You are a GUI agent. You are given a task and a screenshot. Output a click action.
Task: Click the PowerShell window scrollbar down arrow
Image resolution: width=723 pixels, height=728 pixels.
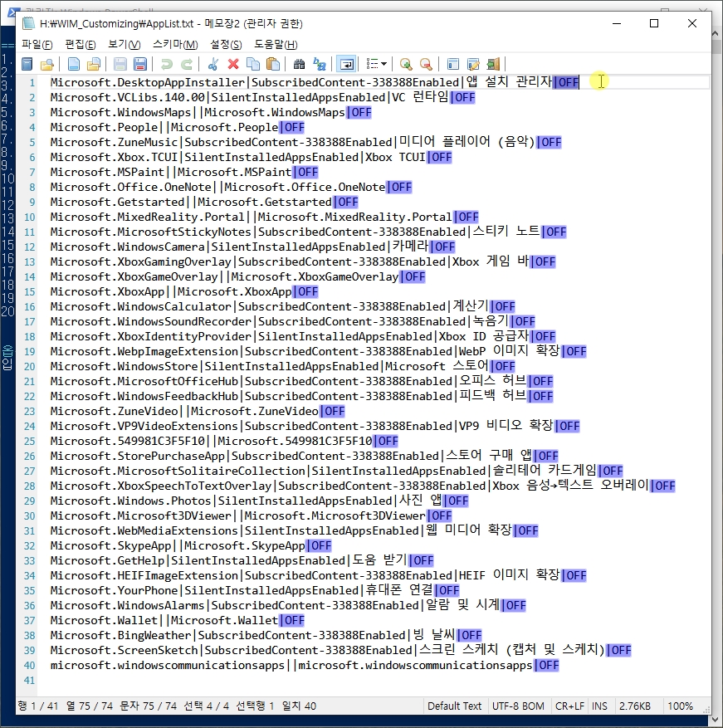[x=717, y=721]
